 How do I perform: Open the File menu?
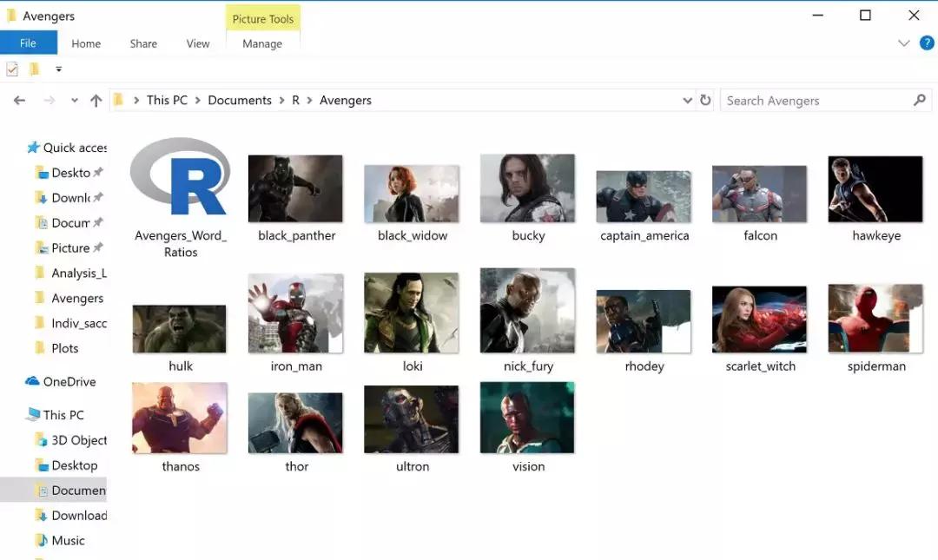[x=28, y=43]
